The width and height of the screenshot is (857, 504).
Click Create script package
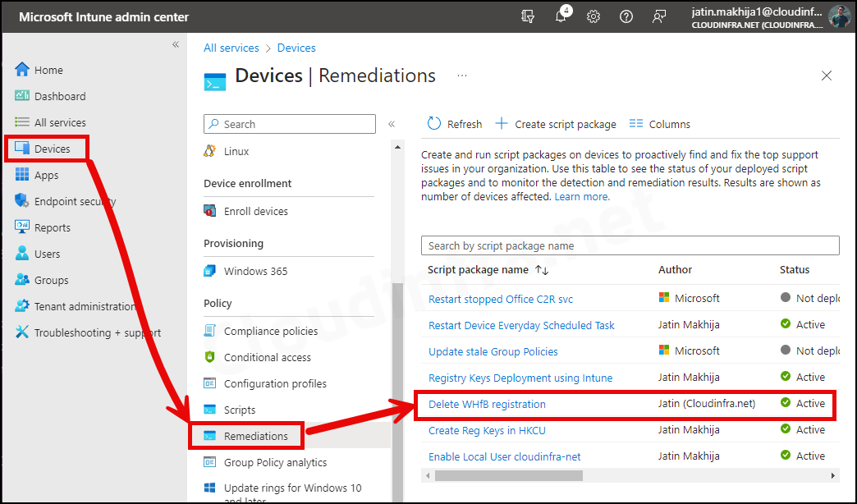(x=556, y=124)
